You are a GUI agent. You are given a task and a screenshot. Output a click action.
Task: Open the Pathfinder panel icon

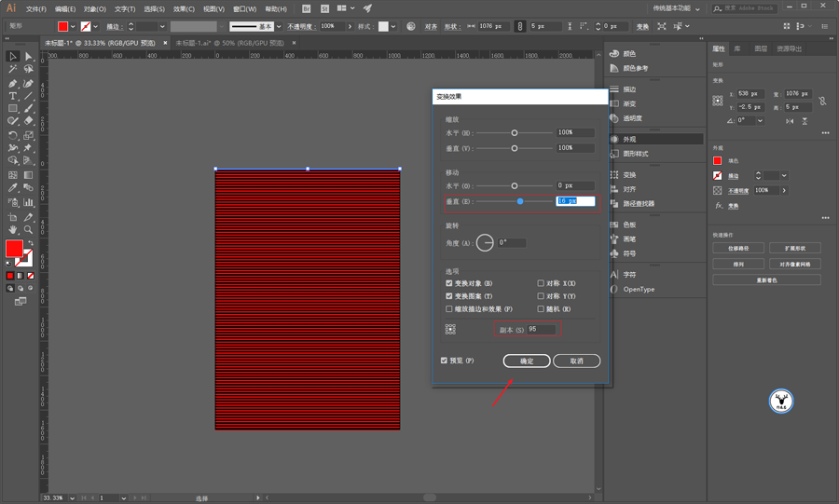click(614, 203)
